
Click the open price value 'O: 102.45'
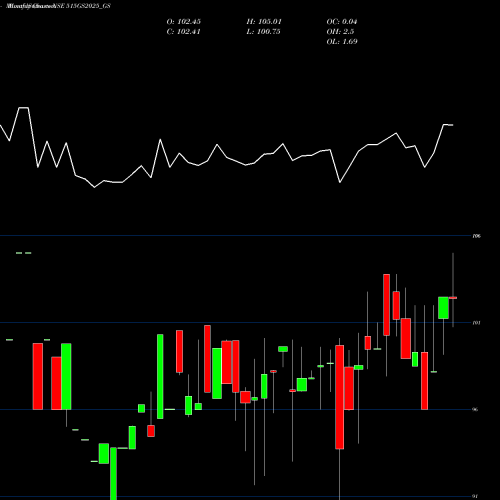click(x=184, y=22)
